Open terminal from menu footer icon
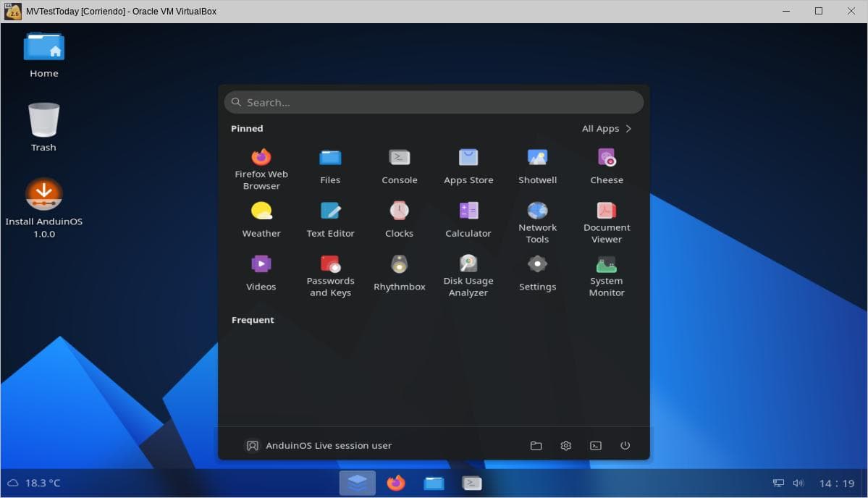This screenshot has height=498, width=868. pos(596,445)
